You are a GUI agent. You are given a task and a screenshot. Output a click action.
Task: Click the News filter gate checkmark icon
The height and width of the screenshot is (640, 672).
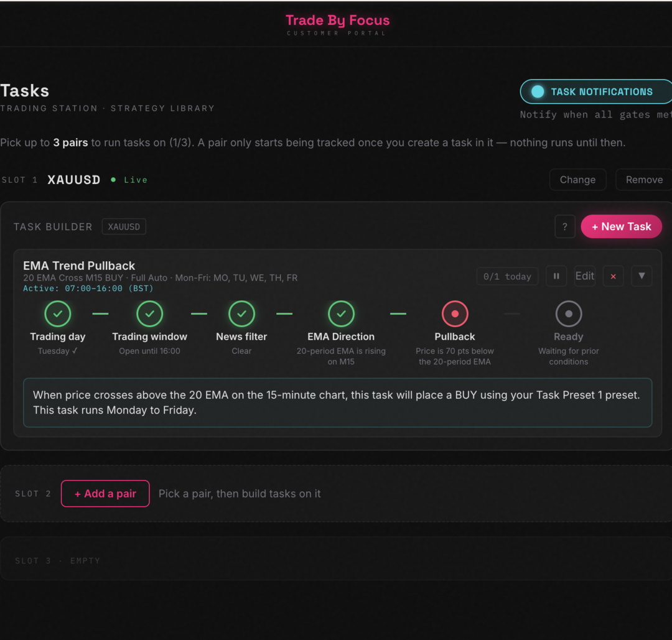click(x=241, y=313)
